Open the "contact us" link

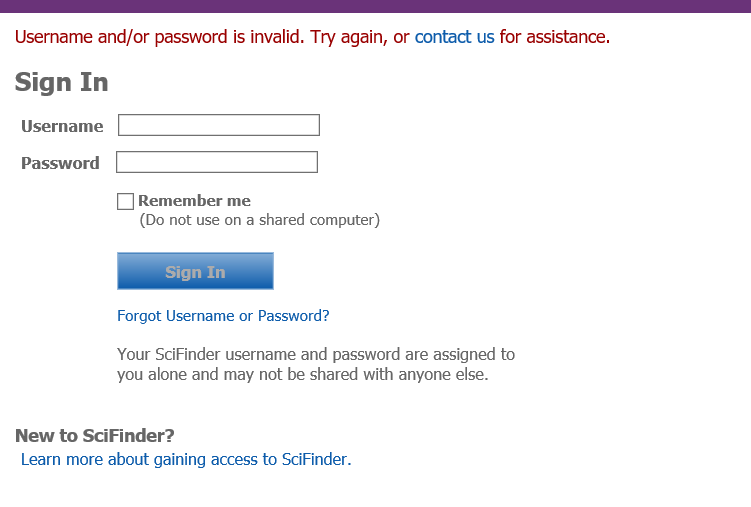tap(454, 37)
